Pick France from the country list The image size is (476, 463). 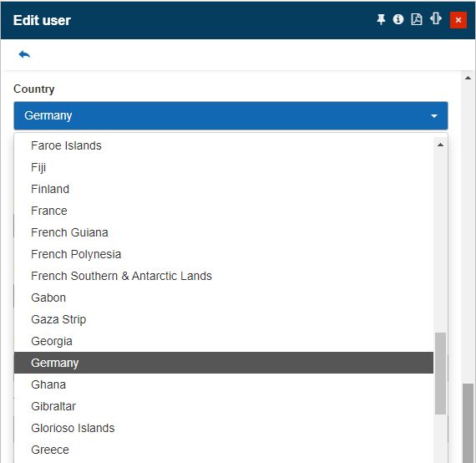click(224, 211)
